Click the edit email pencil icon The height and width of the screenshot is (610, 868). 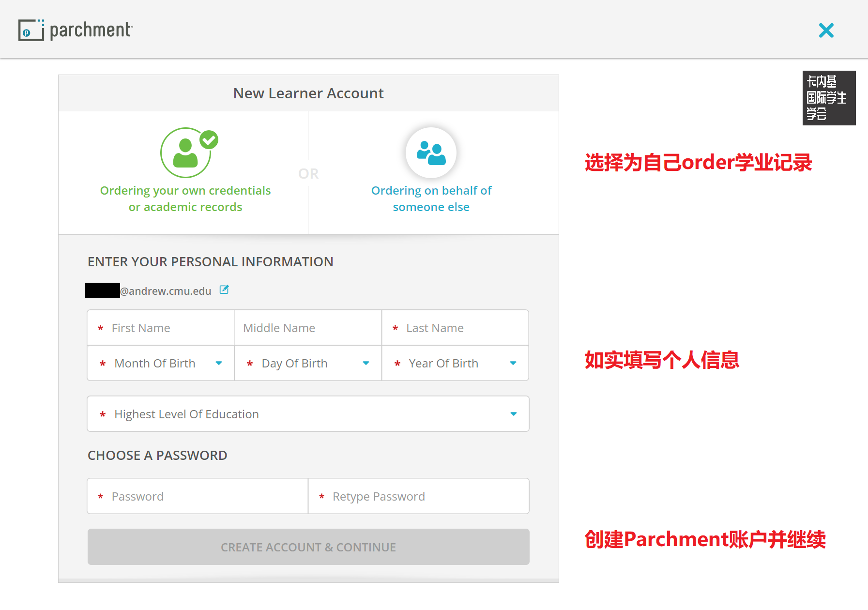point(224,290)
